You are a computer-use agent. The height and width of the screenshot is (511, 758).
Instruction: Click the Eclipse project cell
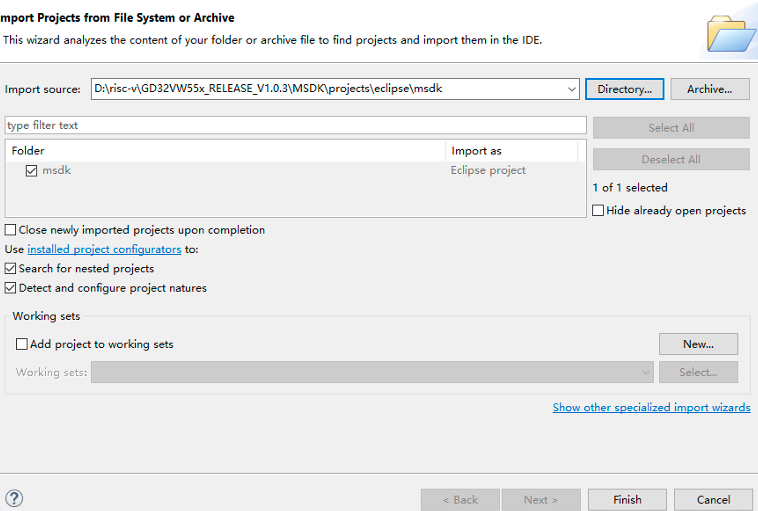pos(488,170)
